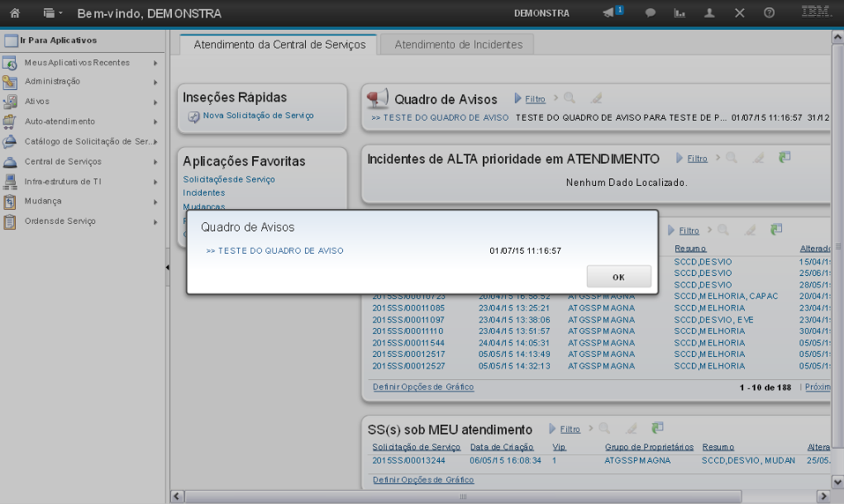Open the bulletin board megaphone notifications
Viewport: 844px width, 504px height.
[x=609, y=13]
